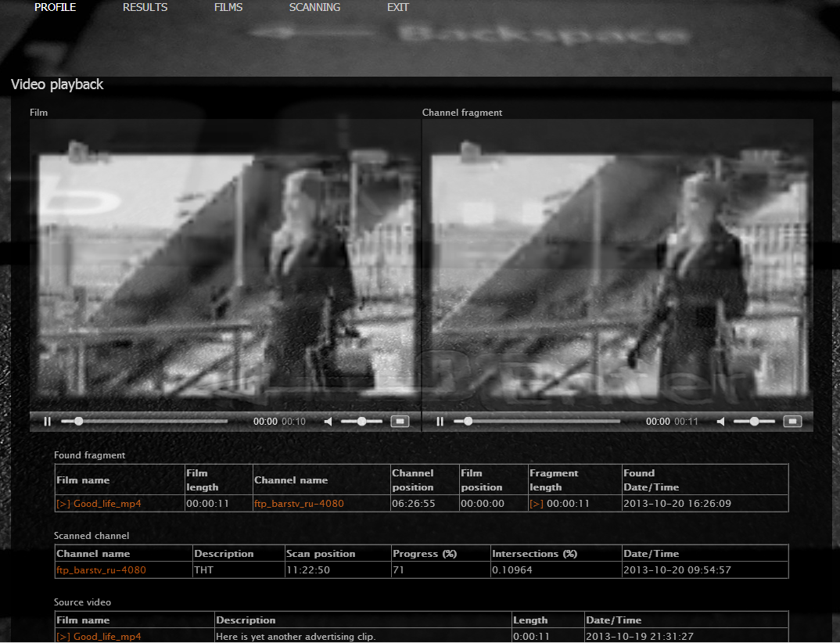Viewport: 840px width, 643px height.
Task: Open ftp_barstv_ru-4080 link in Found fragment table
Action: coord(299,504)
